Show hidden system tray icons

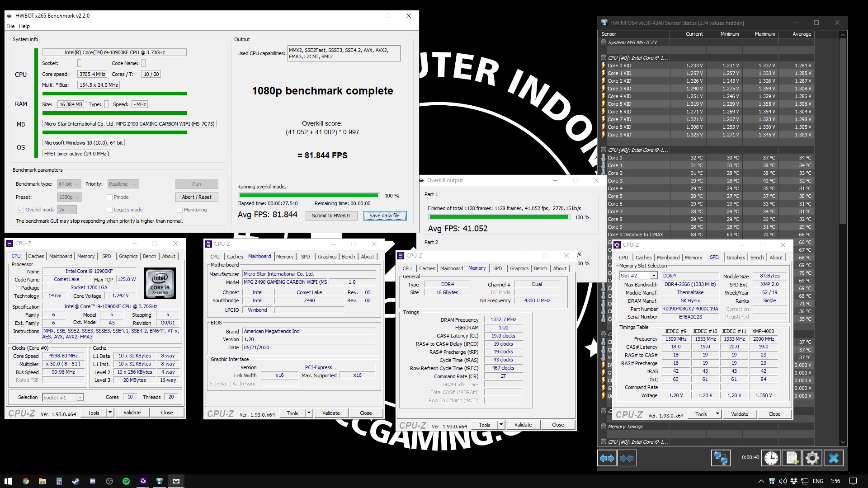(761, 481)
